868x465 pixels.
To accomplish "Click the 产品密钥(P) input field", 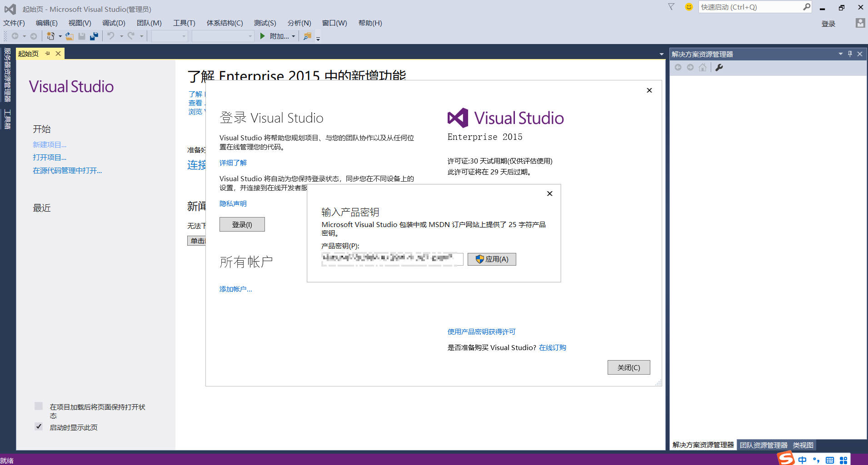I will pos(392,259).
